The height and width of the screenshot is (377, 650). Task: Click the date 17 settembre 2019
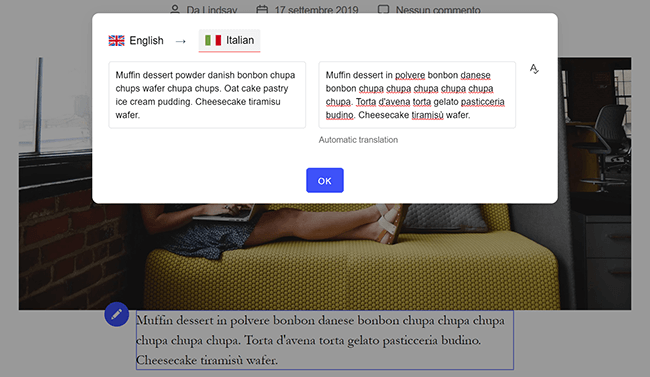coord(316,10)
